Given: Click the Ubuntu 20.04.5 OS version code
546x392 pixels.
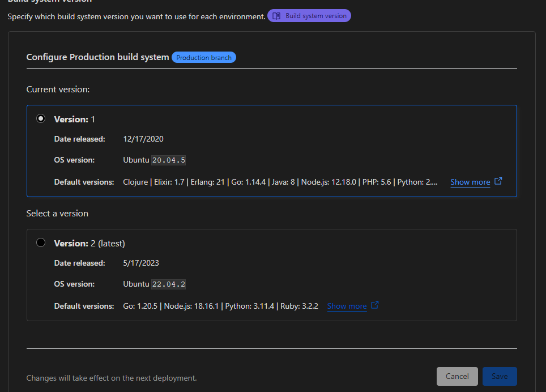Looking at the screenshot, I should (169, 160).
